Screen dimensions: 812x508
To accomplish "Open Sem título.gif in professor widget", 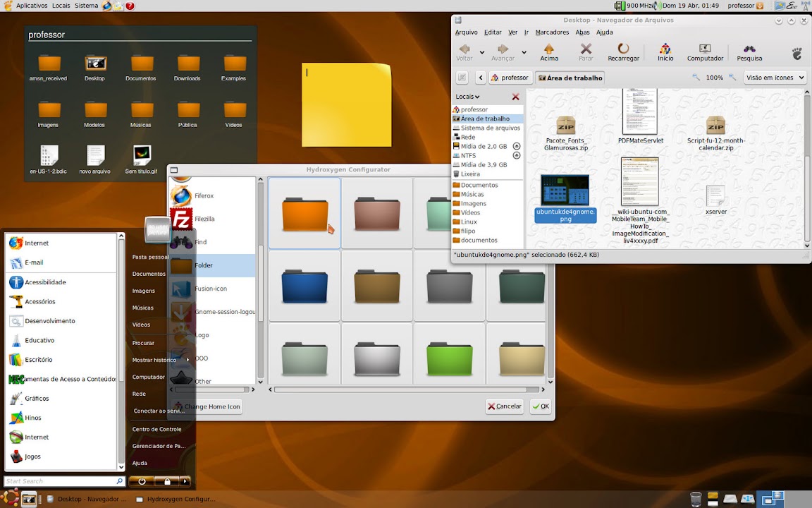I will [x=142, y=159].
